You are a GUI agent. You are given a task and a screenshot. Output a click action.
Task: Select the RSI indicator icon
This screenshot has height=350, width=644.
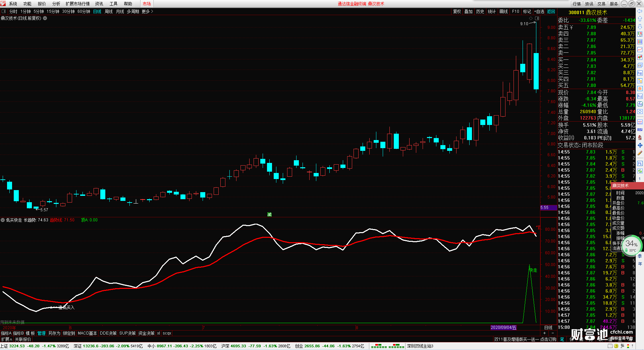coord(640,130)
